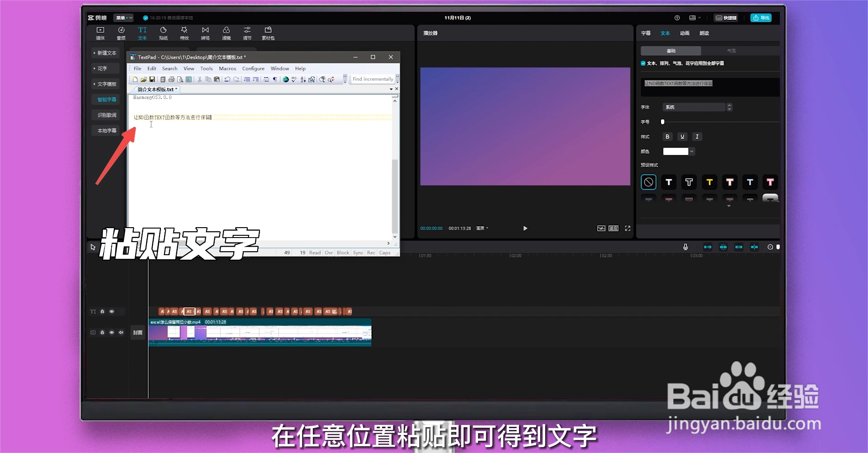The height and width of the screenshot is (453, 868).
Task: Click TextPad paragraph marks (¶) icon
Action: [275, 79]
